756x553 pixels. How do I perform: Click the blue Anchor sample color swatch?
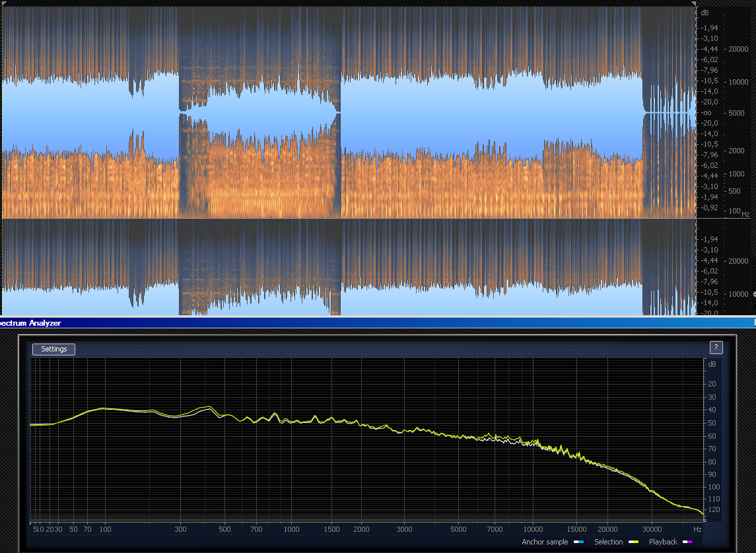click(579, 542)
